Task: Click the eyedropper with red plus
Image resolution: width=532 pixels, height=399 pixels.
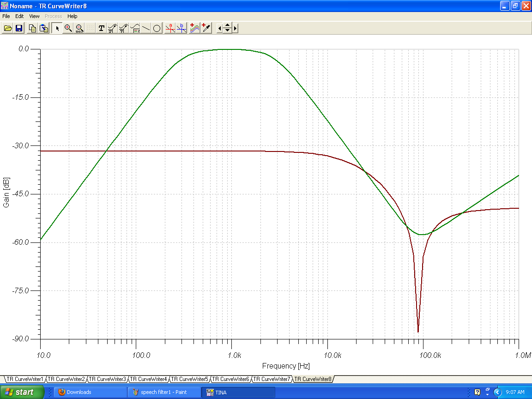Action: pos(206,28)
